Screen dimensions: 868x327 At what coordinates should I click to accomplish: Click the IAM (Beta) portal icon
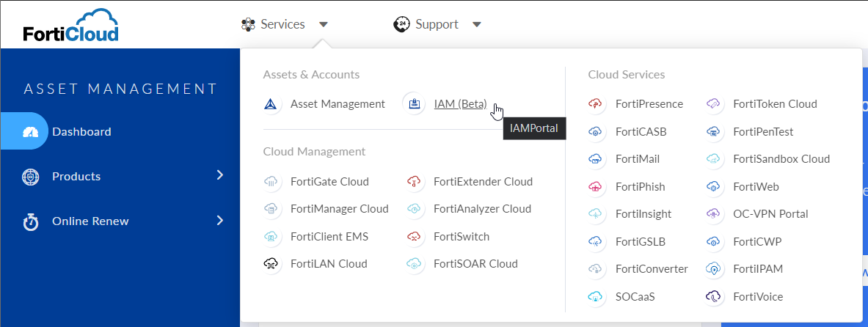pos(415,104)
